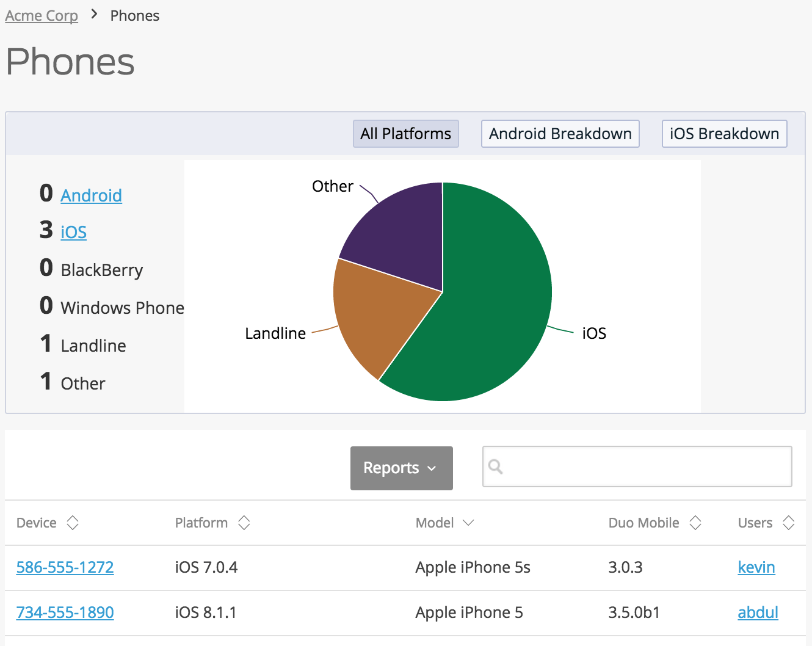Open device 586-555-1272
Image resolution: width=812 pixels, height=646 pixels.
coord(65,567)
